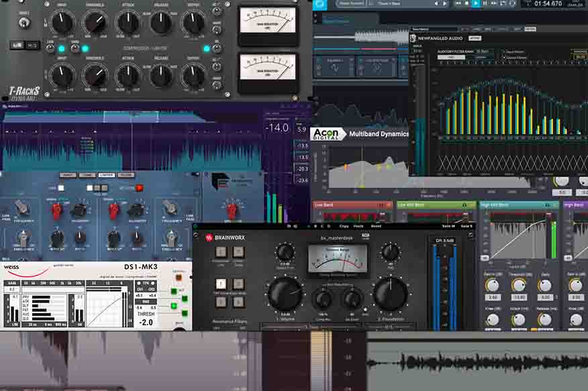Click the -14.0 loudness readout
588x391 pixels.
pyautogui.click(x=277, y=128)
